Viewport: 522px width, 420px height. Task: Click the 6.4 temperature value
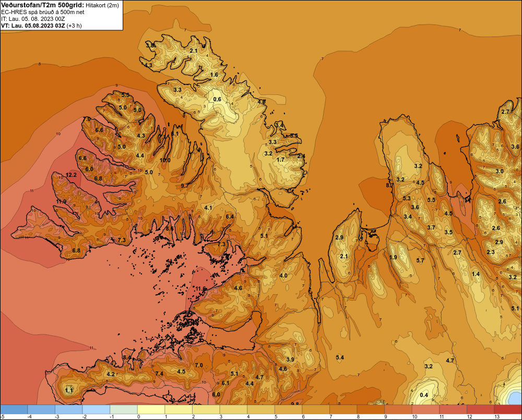click(230, 217)
